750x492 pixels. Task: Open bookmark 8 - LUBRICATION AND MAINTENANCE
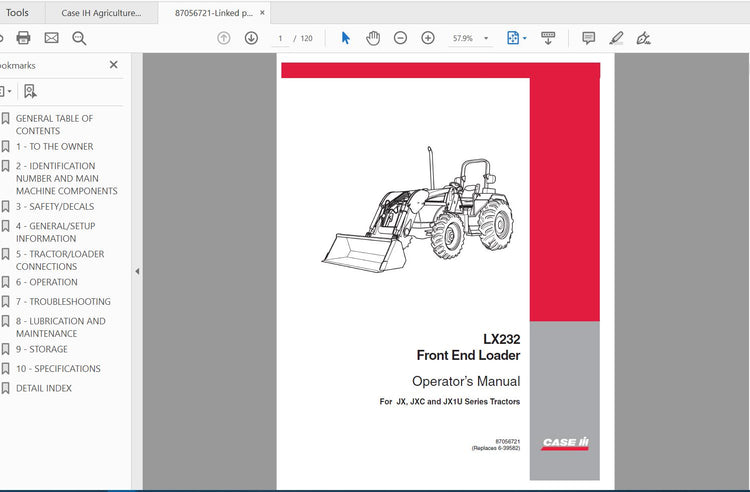point(61,327)
